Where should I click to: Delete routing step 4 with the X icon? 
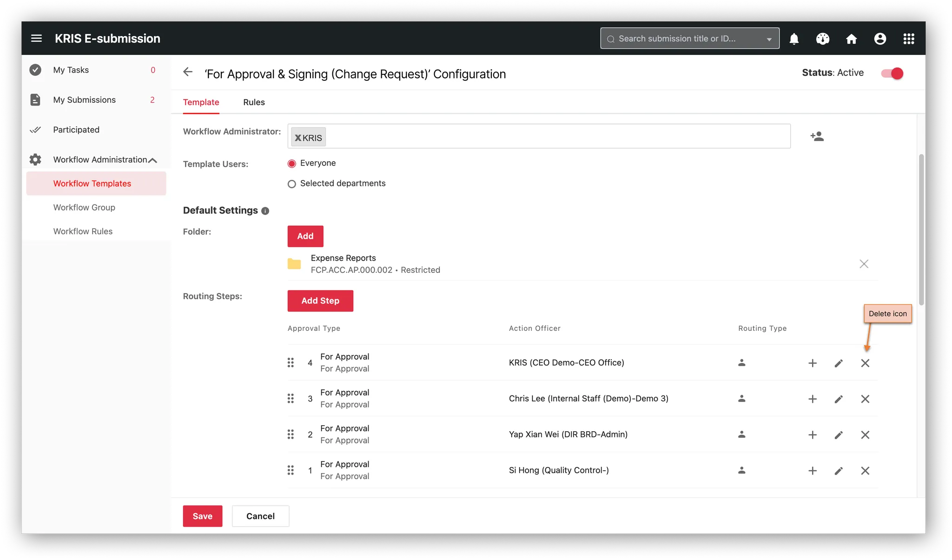point(865,362)
